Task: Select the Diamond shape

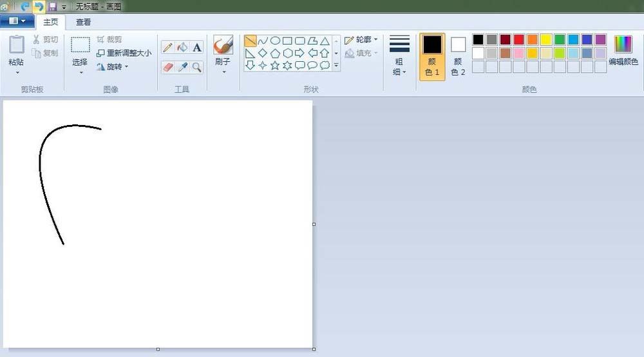Action: 263,53
